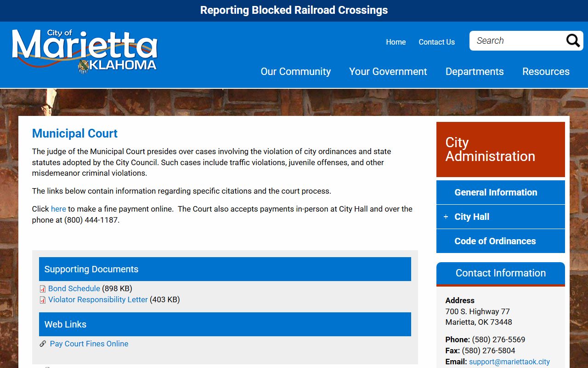
Task: Email support@mariettaok.city
Action: (509, 362)
